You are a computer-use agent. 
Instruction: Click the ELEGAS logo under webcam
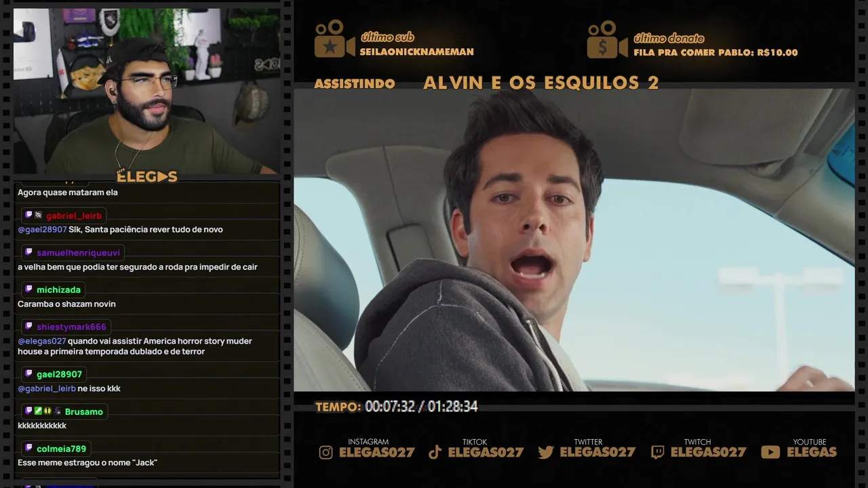(147, 177)
